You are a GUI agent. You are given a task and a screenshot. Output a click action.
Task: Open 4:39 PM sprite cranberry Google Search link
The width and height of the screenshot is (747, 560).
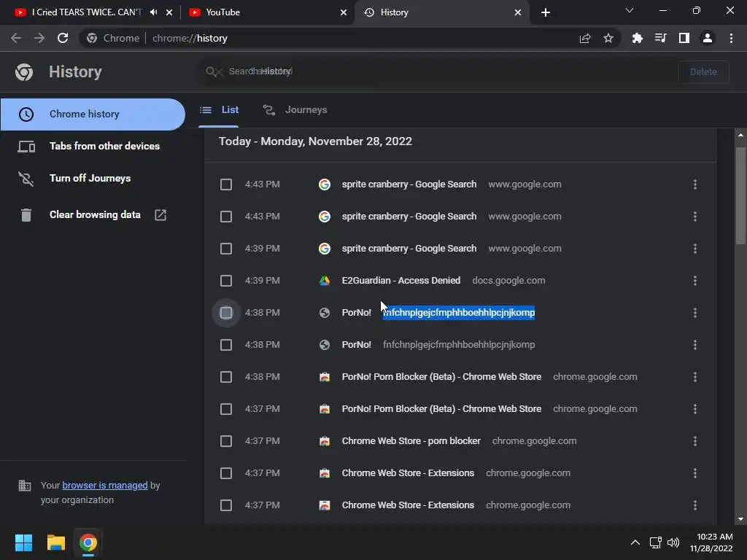click(409, 249)
